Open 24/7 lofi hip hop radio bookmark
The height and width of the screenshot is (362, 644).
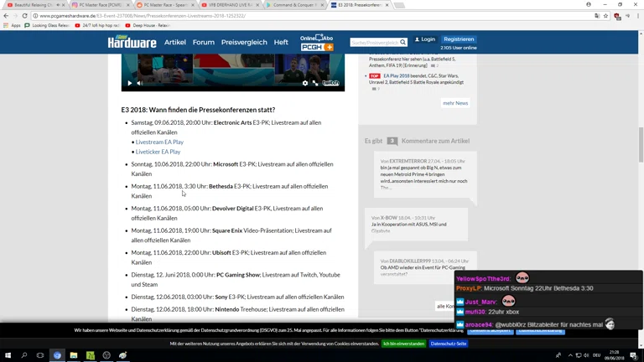[97, 25]
